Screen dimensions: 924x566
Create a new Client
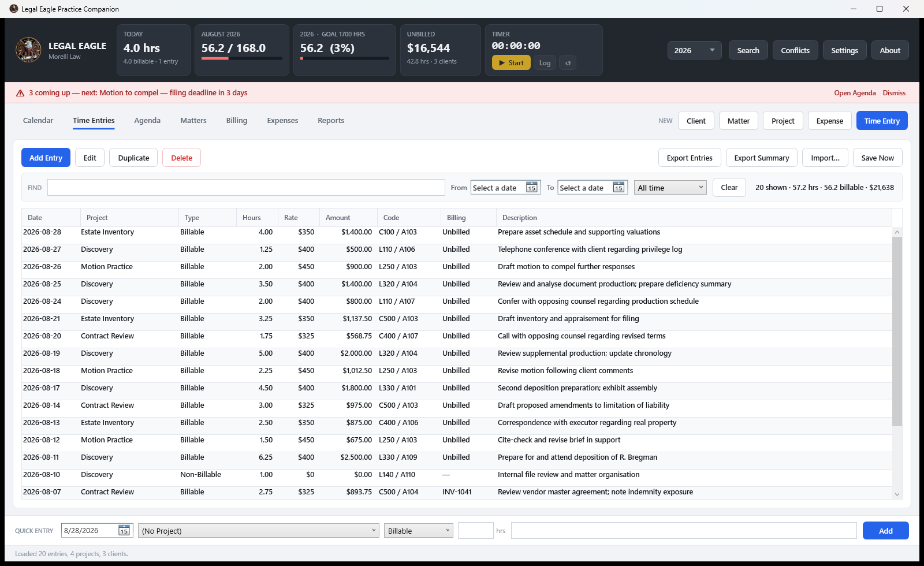click(696, 121)
